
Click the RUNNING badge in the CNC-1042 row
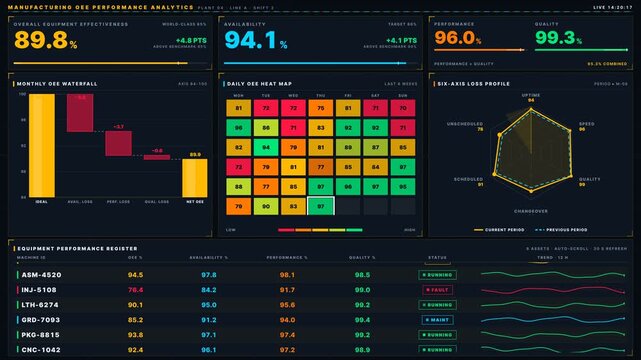point(437,350)
